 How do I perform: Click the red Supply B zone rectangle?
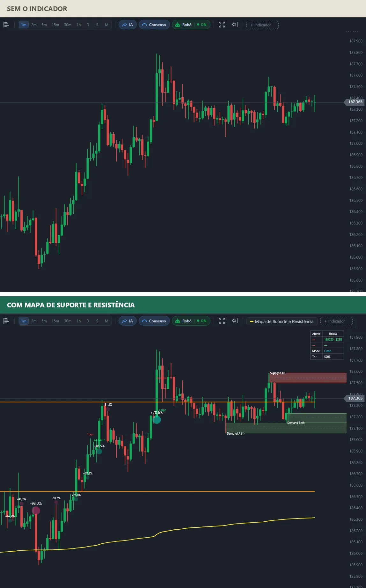point(308,378)
